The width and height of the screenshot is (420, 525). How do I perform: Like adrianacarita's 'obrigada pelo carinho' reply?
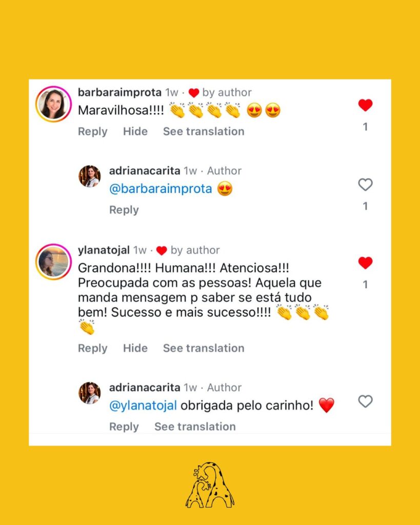(x=365, y=401)
